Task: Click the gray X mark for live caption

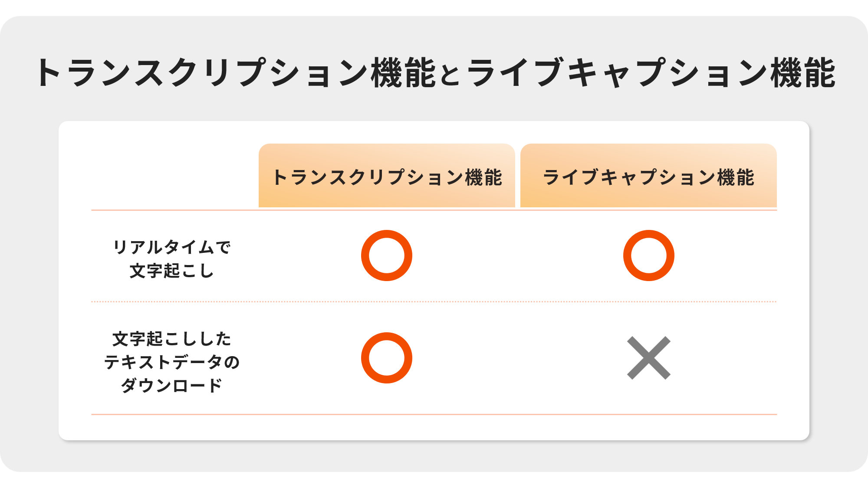Action: [x=648, y=358]
